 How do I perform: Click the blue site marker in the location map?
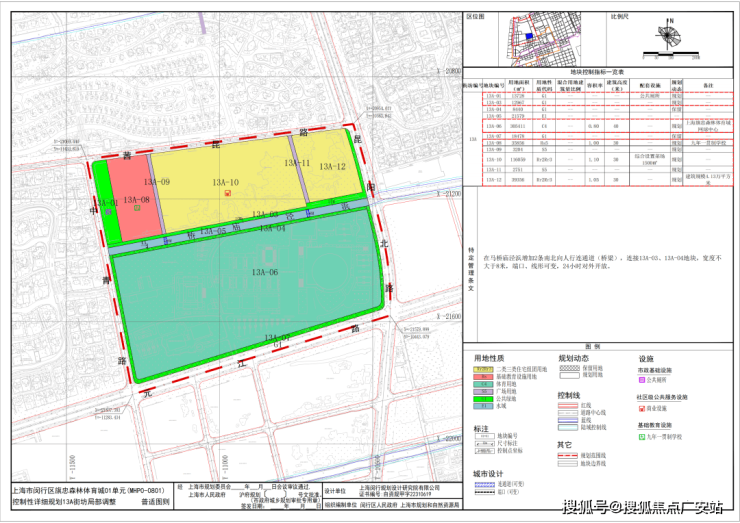point(530,36)
